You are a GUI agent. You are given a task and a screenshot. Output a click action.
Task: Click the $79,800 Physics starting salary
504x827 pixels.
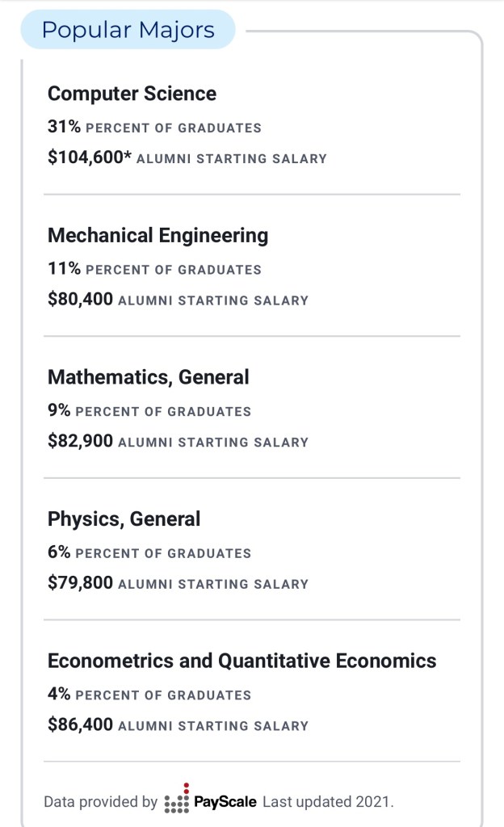tap(80, 583)
